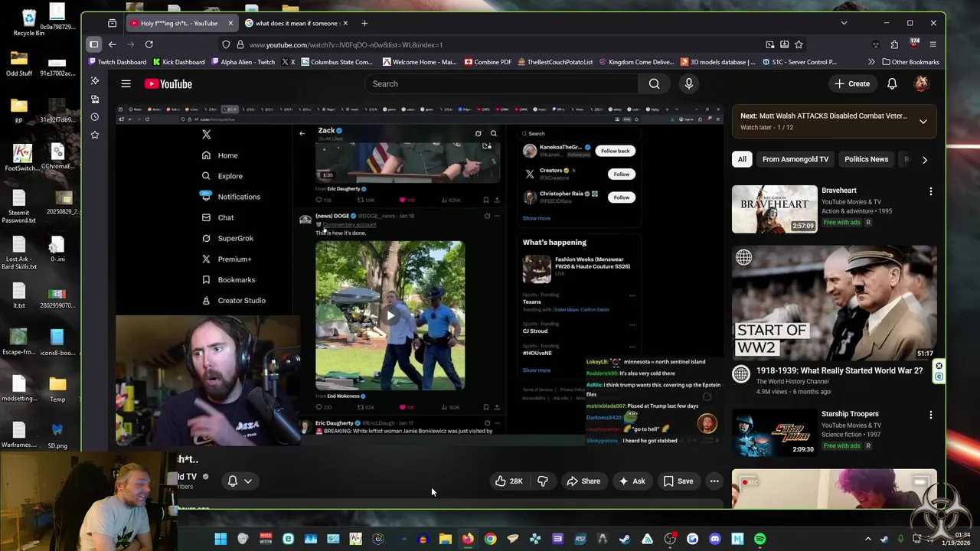Image resolution: width=980 pixels, height=551 pixels.
Task: Open Start of WW2 video thumbnail
Action: [834, 302]
